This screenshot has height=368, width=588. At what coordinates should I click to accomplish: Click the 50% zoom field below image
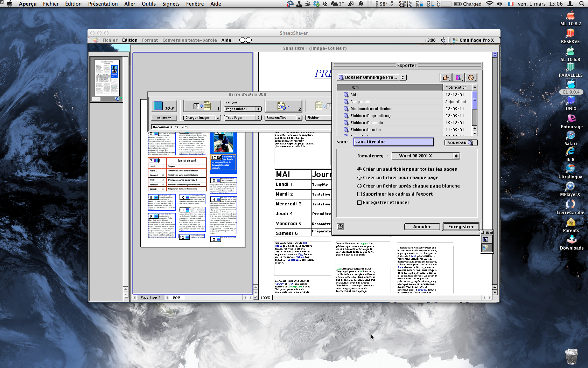177,298
